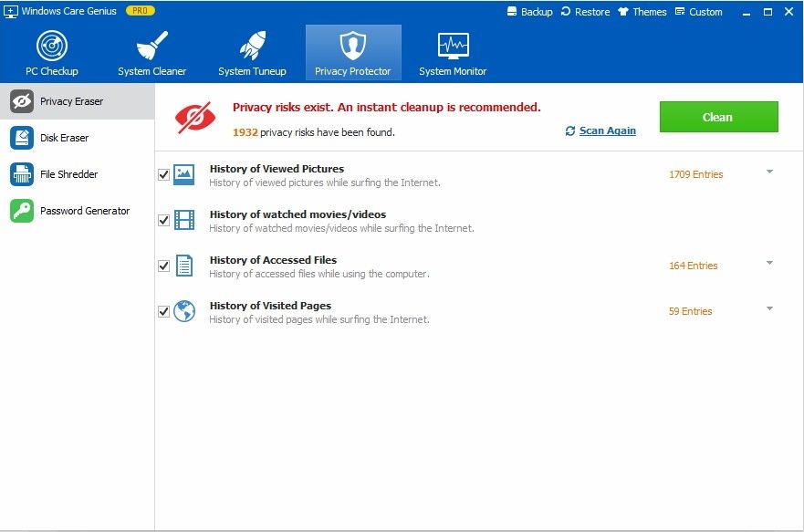Click the Windows Care Genius app logo
Image resolution: width=804 pixels, height=532 pixels.
click(10, 11)
